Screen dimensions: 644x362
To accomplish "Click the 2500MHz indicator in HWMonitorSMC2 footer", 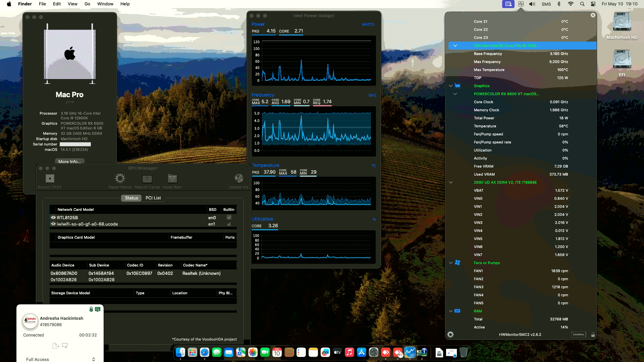I will coord(579,335).
